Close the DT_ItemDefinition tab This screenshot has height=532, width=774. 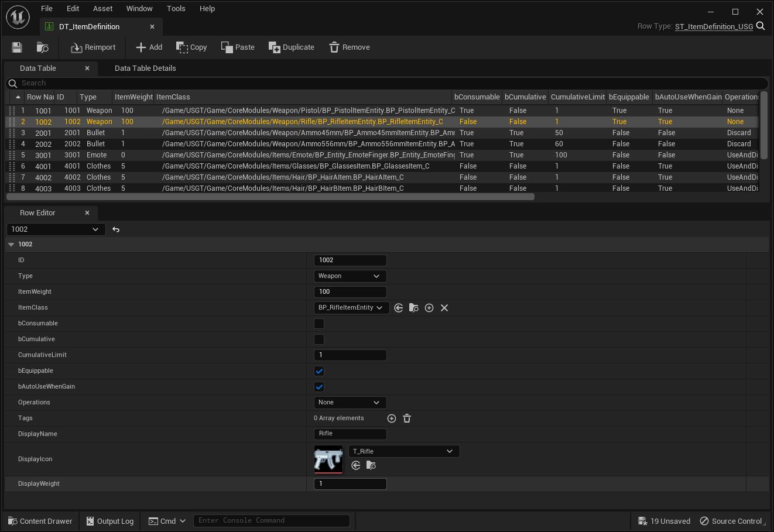click(152, 27)
